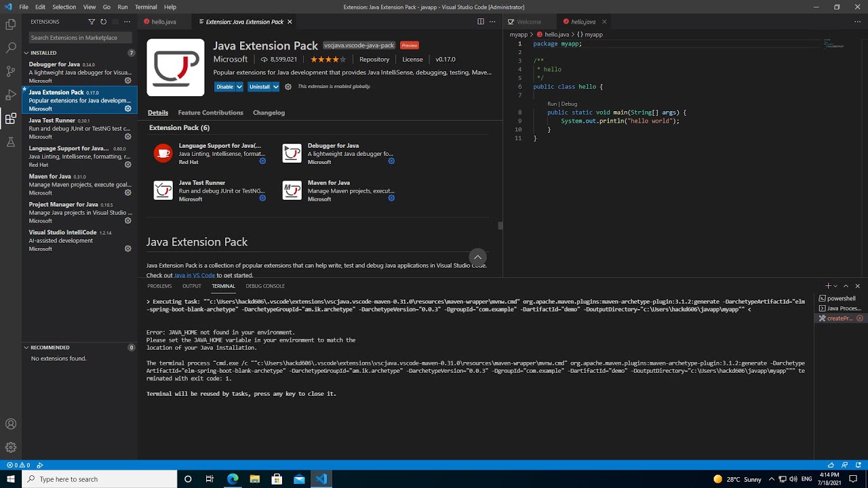Open the Uninstall button dropdown arrow
868x488 pixels.
[x=275, y=87]
